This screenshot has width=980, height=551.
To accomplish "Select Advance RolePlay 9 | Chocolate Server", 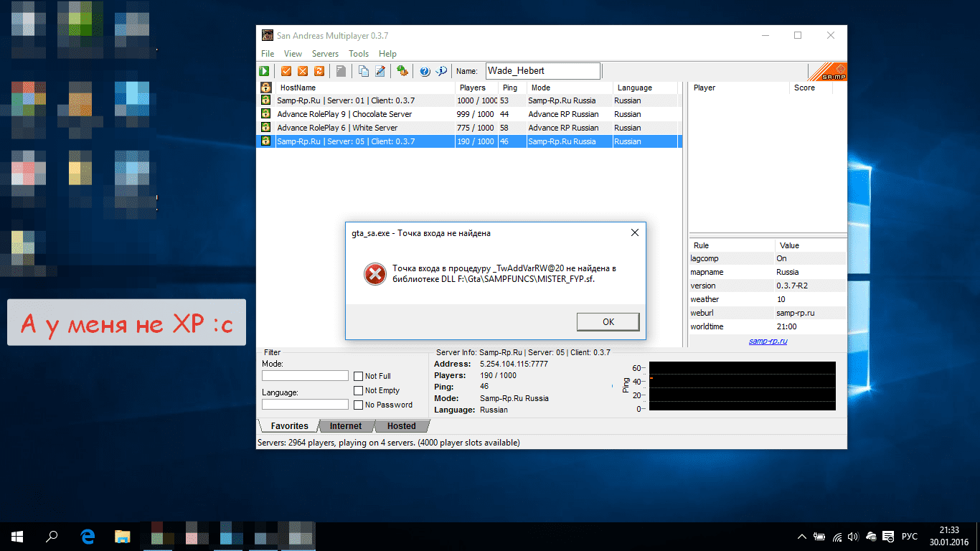I will tap(469, 114).
